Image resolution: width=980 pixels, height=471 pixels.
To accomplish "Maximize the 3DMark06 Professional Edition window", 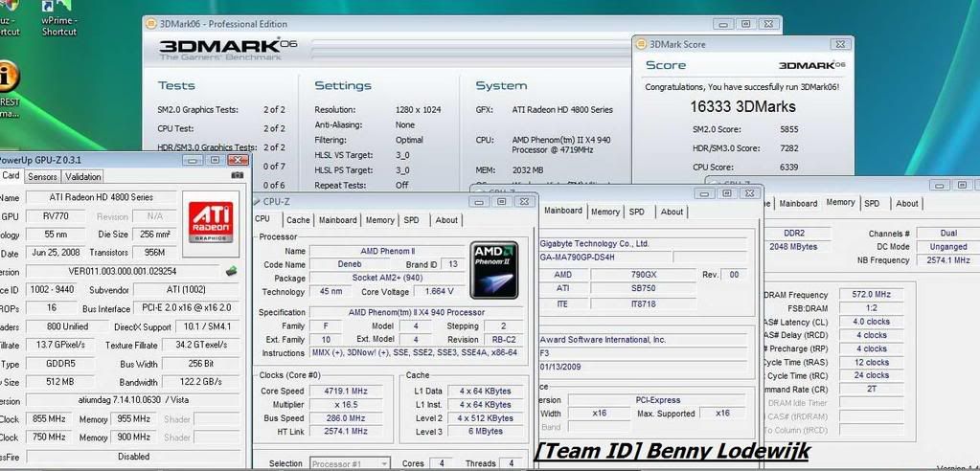I will (x=745, y=24).
